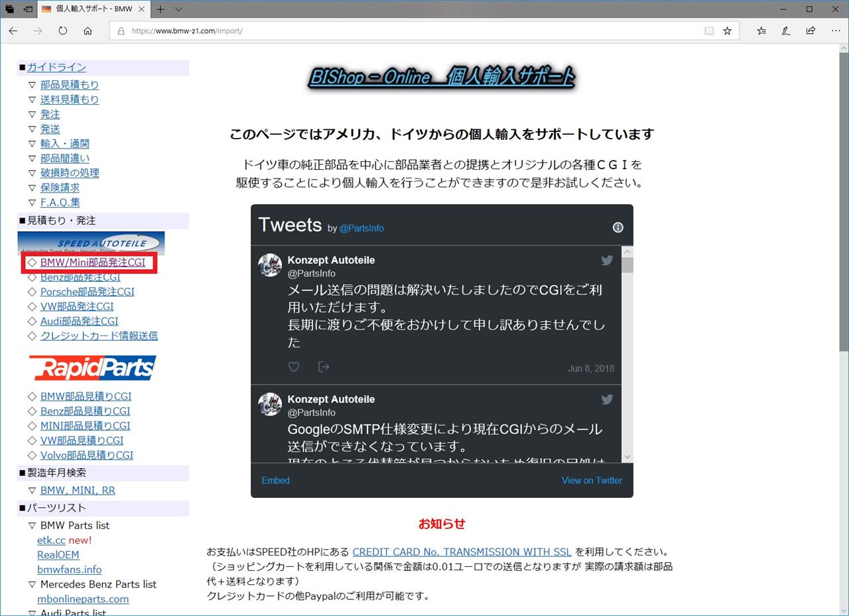Open 破損時の処理 guideline link
This screenshot has height=616, width=849.
70,172
